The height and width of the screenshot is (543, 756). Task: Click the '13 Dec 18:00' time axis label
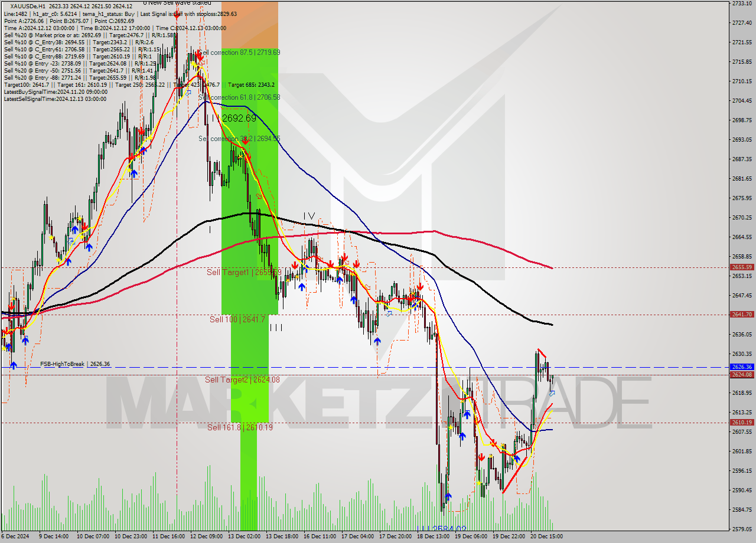282,537
